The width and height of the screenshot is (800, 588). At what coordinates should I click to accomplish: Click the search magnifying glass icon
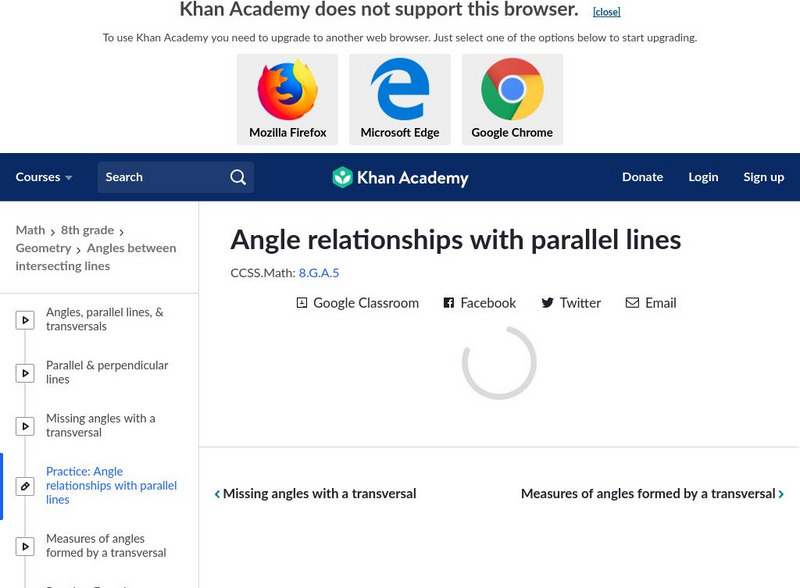[x=238, y=177]
